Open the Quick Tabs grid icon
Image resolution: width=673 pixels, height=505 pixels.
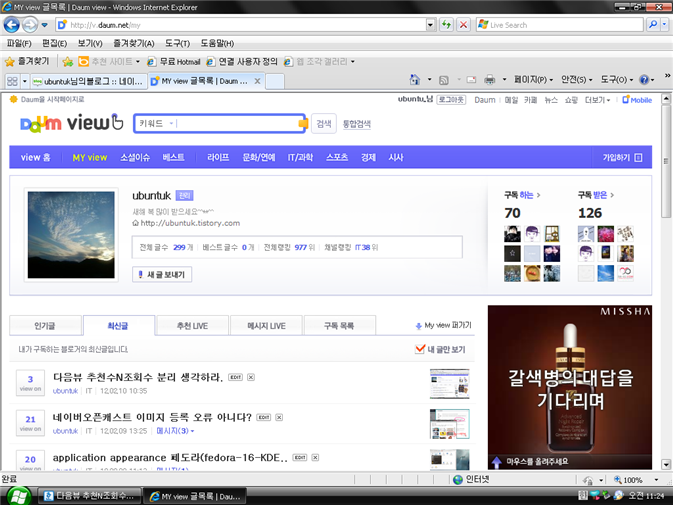(12, 81)
